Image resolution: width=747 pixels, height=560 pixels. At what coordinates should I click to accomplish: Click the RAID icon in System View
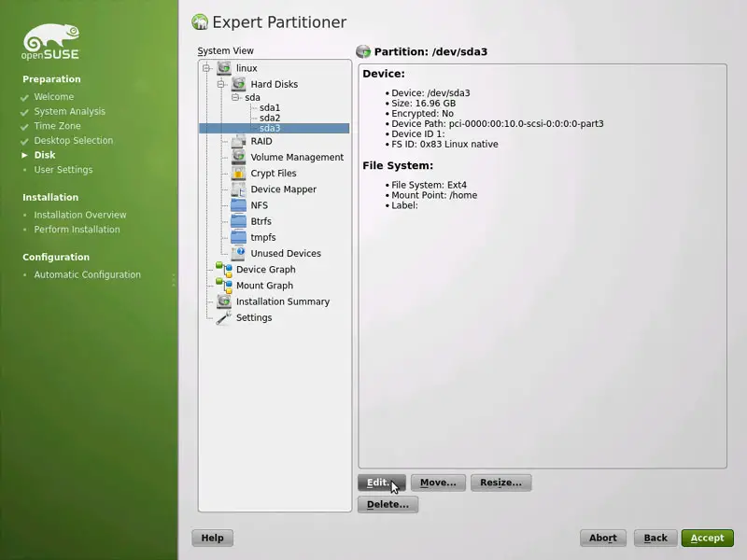tap(238, 141)
